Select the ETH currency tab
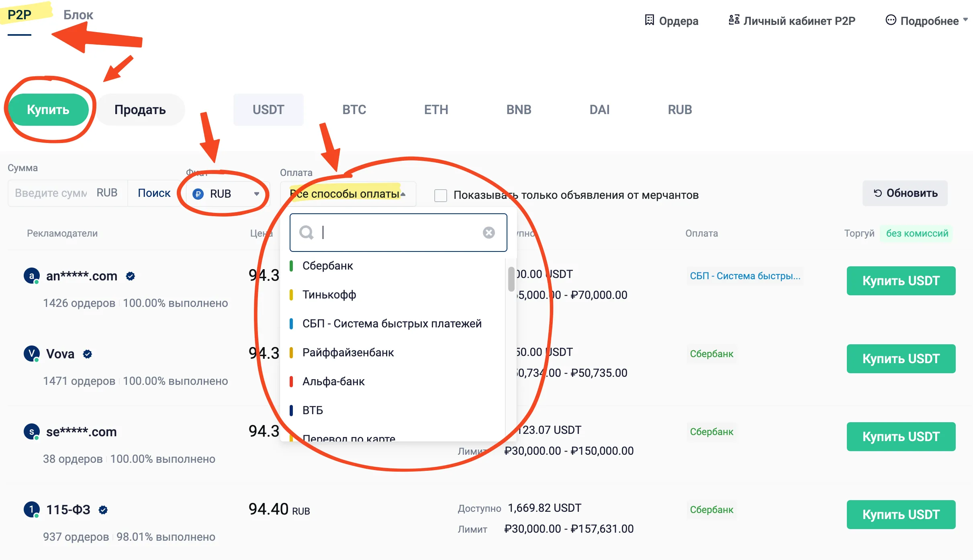 pyautogui.click(x=436, y=110)
